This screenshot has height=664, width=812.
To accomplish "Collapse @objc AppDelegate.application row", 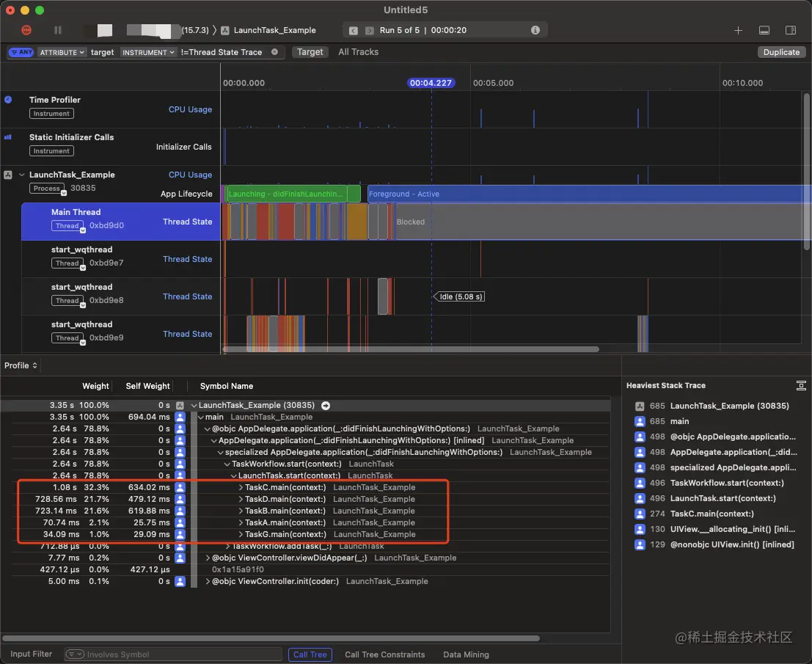I will 207,429.
